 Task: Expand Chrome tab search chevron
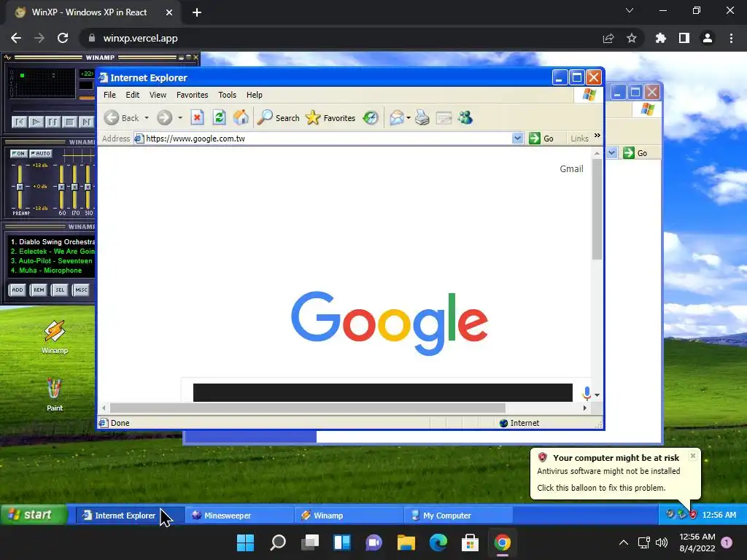[630, 10]
